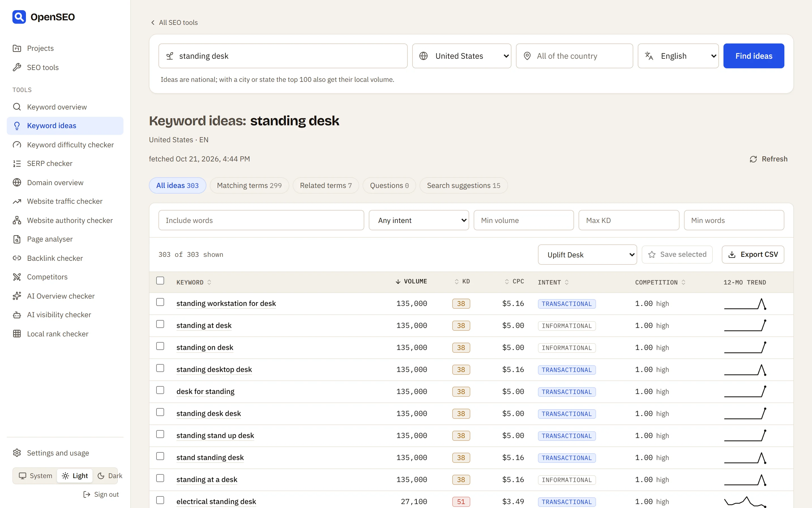
Task: Open the English language dropdown
Action: point(678,56)
